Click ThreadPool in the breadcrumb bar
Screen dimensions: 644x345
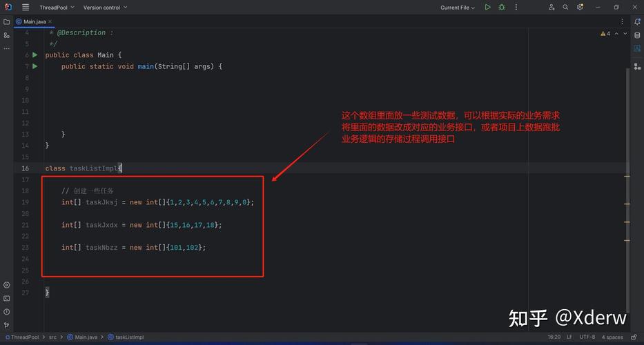tap(22, 337)
